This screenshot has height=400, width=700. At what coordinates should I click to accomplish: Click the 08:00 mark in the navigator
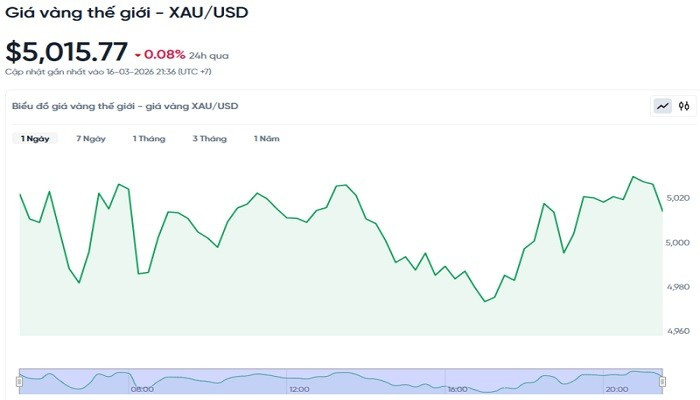pos(143,389)
